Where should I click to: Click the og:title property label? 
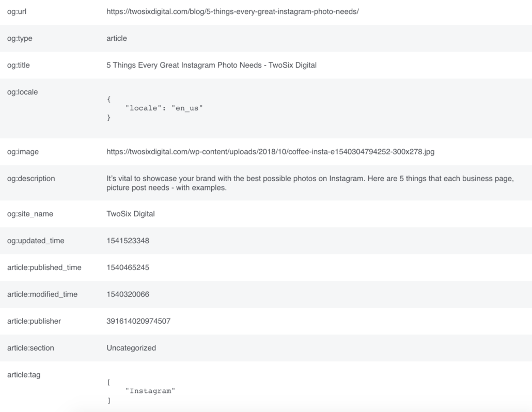pyautogui.click(x=18, y=65)
